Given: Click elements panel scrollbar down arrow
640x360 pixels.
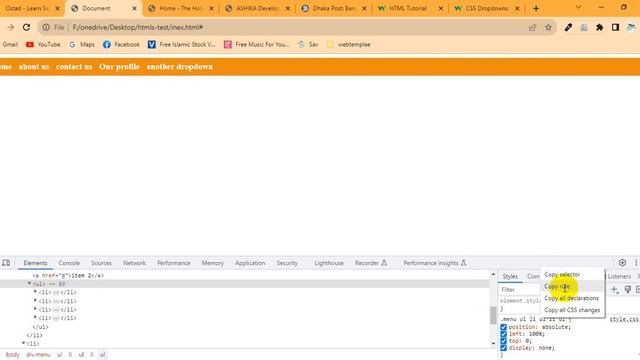Looking at the screenshot, I should 493,344.
